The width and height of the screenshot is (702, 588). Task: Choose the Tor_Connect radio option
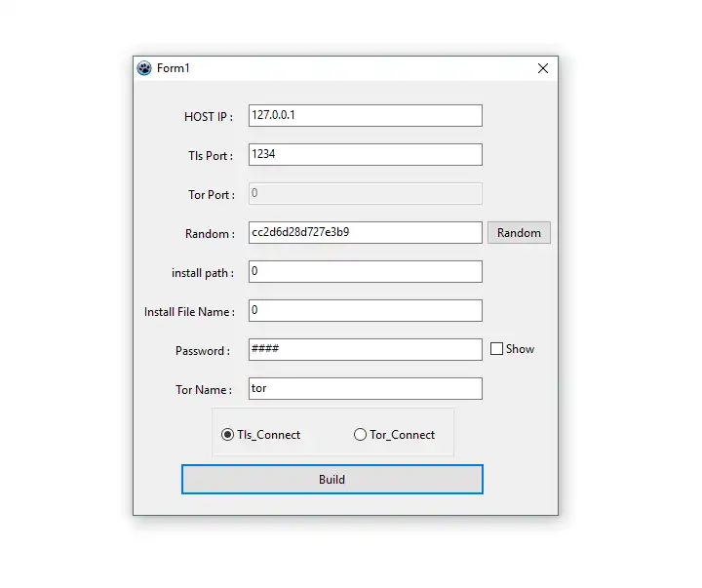(360, 435)
